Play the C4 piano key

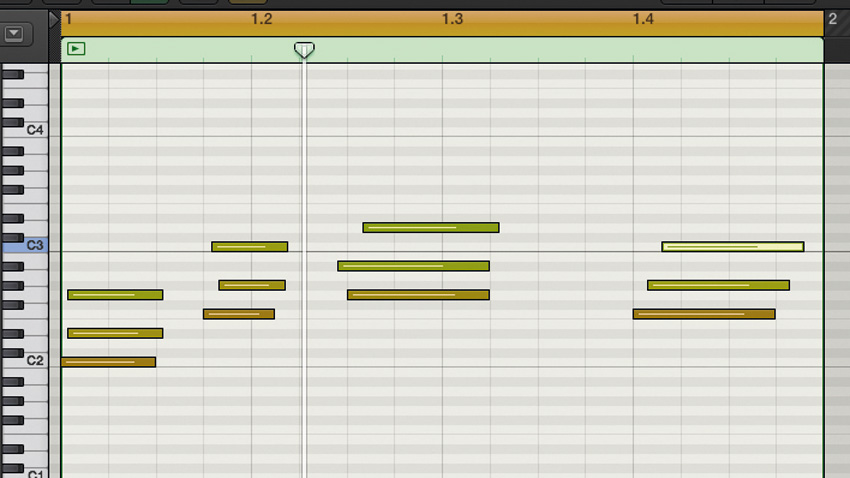(36, 130)
